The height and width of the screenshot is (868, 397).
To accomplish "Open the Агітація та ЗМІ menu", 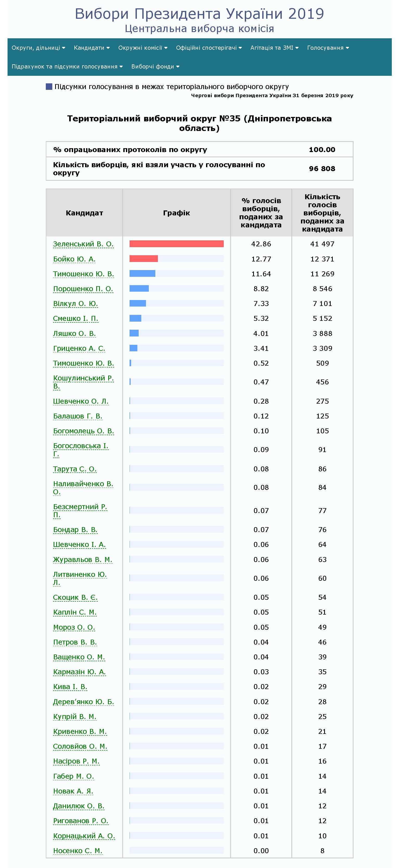I will point(274,48).
